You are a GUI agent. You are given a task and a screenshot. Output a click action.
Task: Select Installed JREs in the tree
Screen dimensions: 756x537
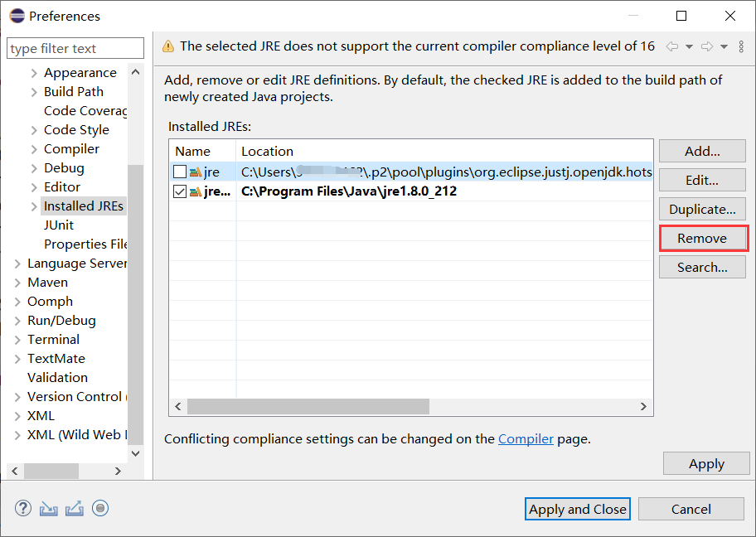tap(84, 206)
